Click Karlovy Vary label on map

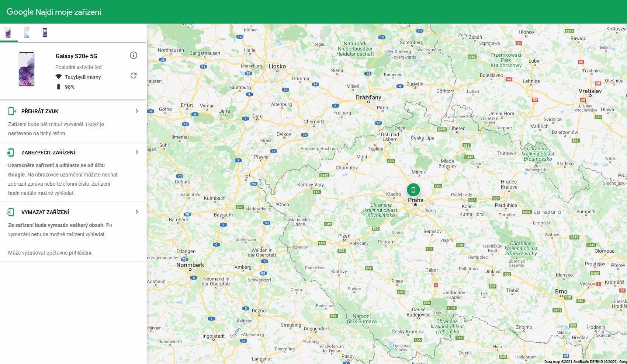[311, 185]
